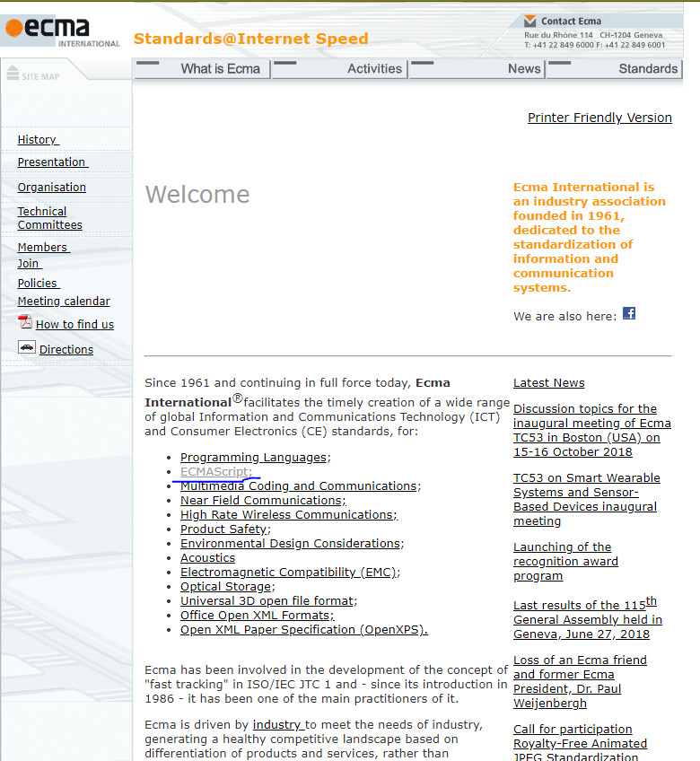Open Call for participation JPEG link
The image size is (700, 761).
[x=580, y=743]
